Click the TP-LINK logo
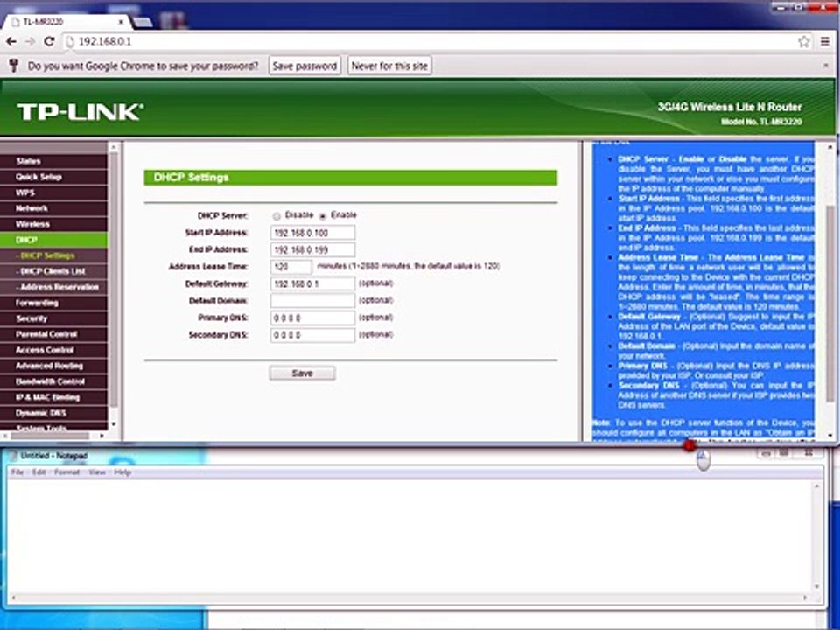 80,112
